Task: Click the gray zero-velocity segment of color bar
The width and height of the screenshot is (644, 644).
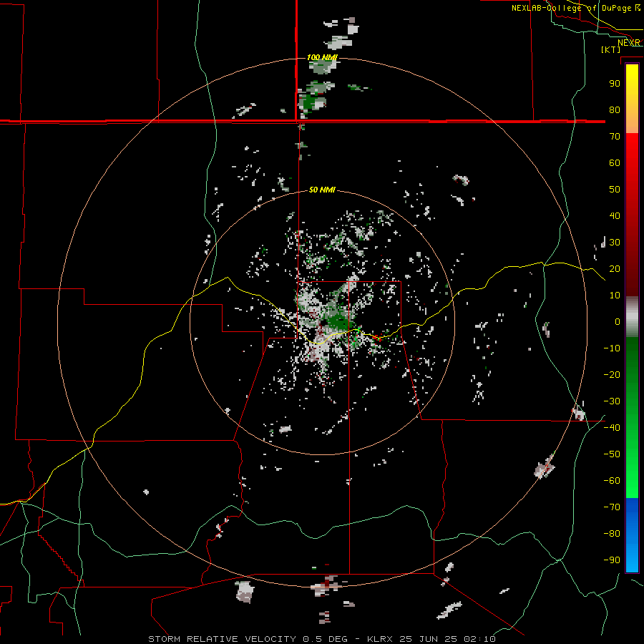Action: pyautogui.click(x=632, y=317)
